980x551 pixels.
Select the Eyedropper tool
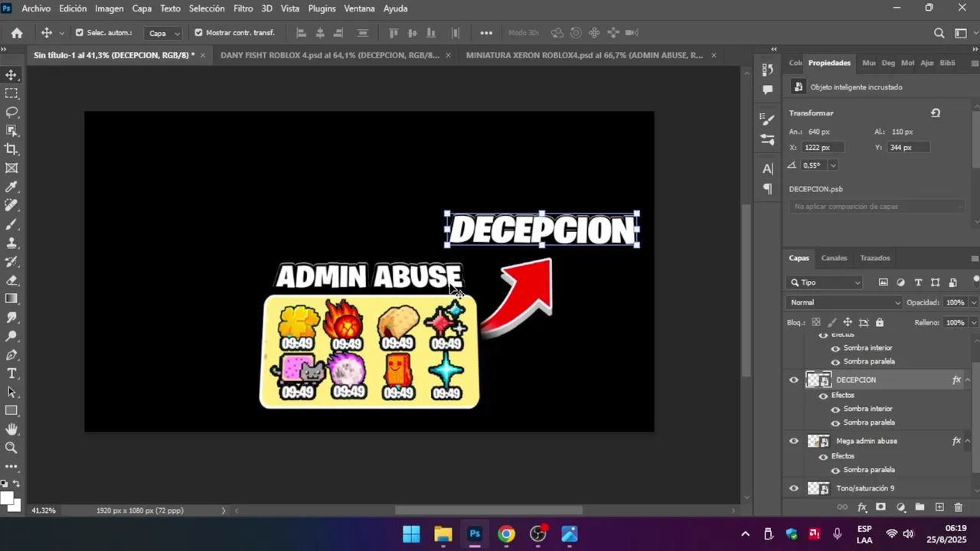click(x=11, y=187)
